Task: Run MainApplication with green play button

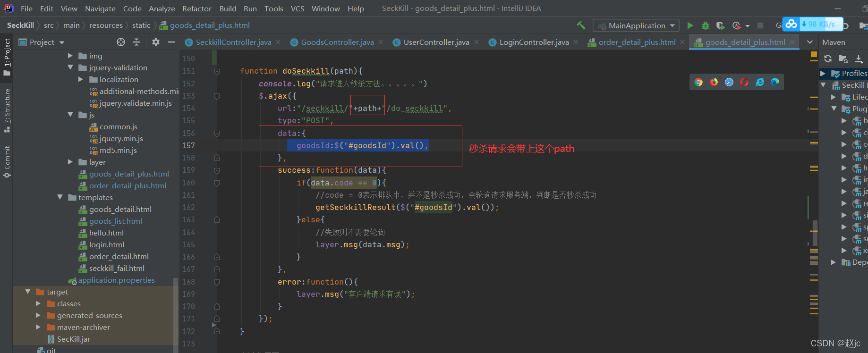Action: tap(690, 25)
